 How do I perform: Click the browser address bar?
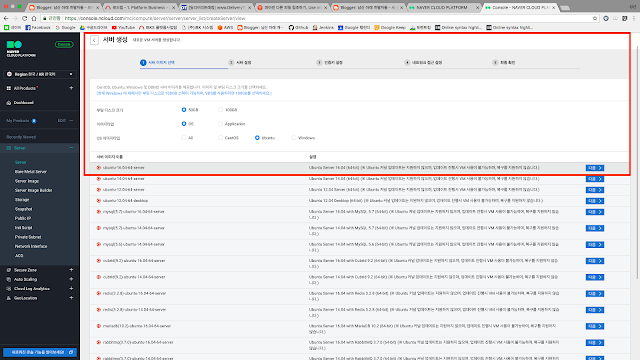[318, 18]
